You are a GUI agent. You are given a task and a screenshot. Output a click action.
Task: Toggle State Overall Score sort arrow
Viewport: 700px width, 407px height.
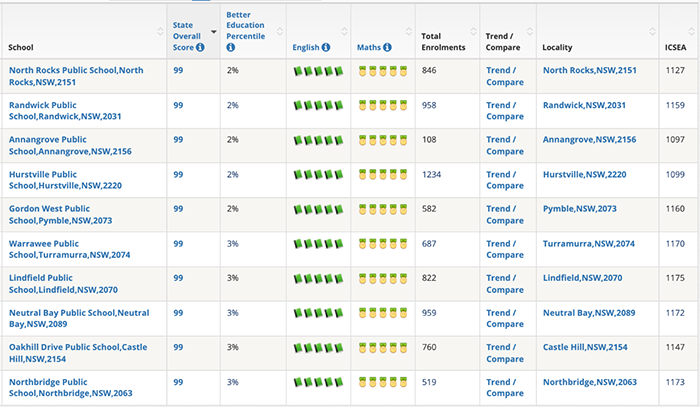pos(213,32)
